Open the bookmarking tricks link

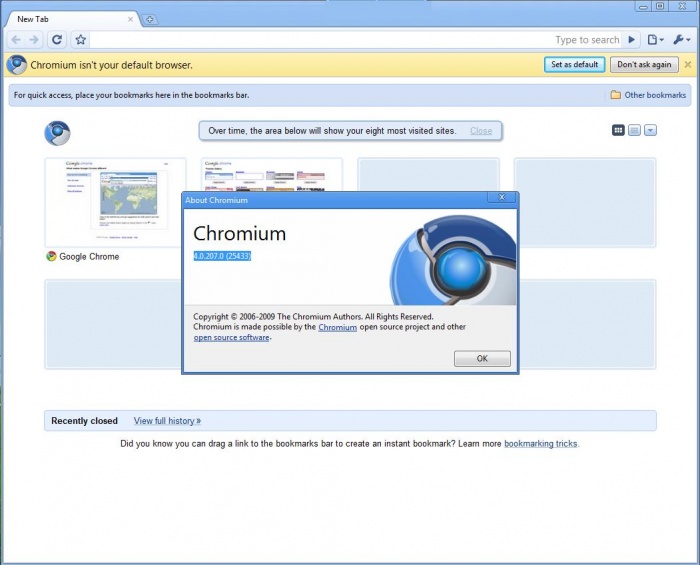541,444
